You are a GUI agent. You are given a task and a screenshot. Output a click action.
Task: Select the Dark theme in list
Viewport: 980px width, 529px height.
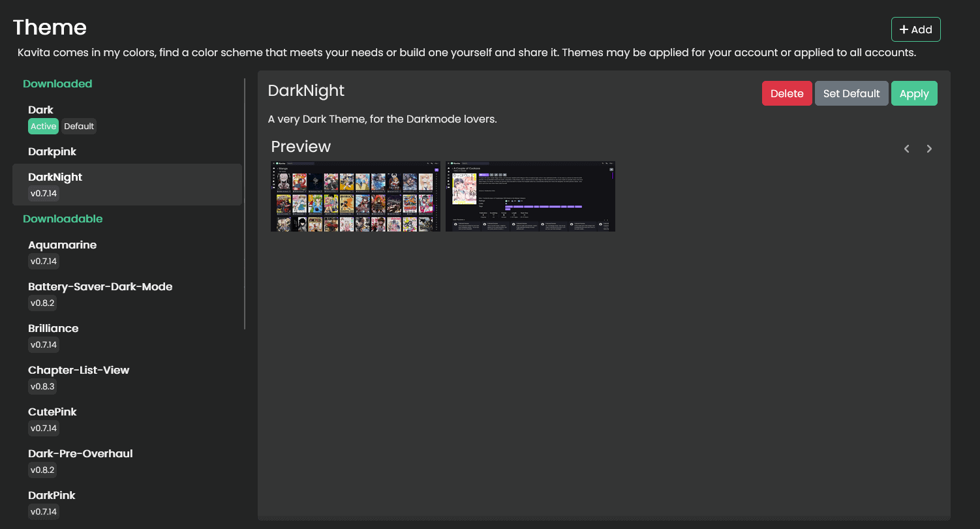[40, 110]
